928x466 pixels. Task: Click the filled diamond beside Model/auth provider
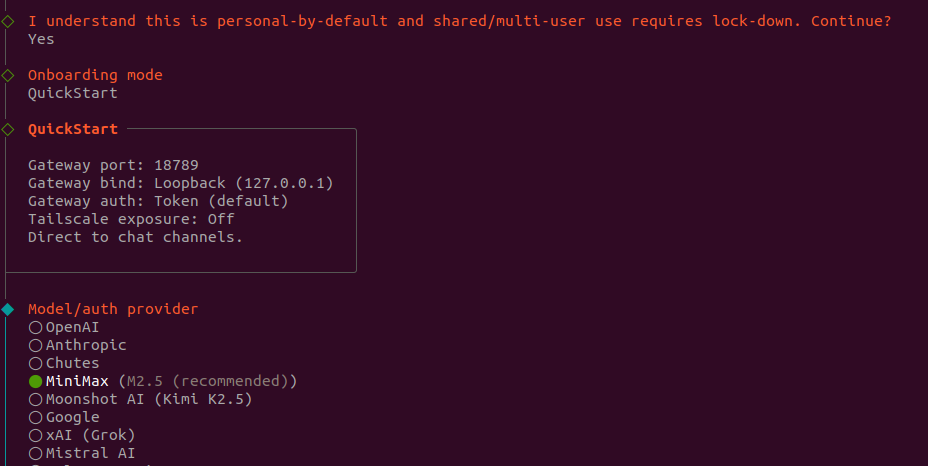[8, 309]
